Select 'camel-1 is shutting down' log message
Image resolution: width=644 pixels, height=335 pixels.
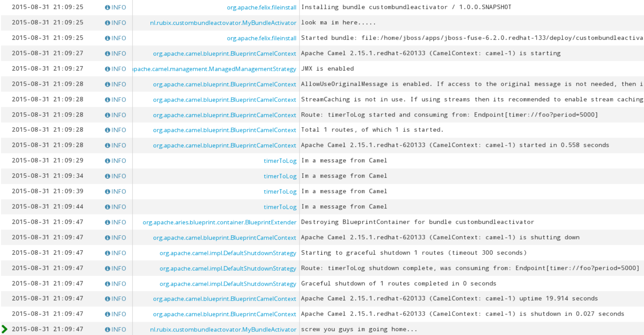pos(440,237)
